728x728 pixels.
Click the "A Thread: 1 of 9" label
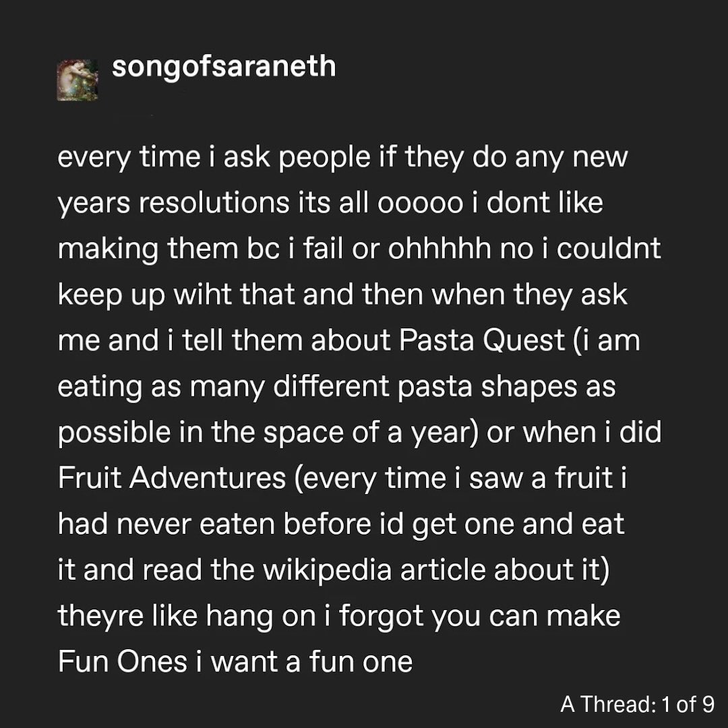[637, 705]
